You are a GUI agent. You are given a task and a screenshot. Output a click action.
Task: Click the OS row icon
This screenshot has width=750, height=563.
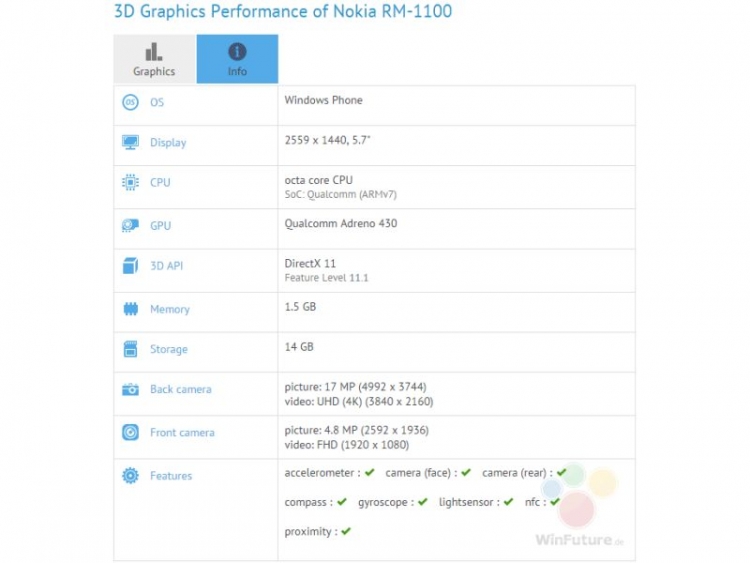[x=130, y=102]
